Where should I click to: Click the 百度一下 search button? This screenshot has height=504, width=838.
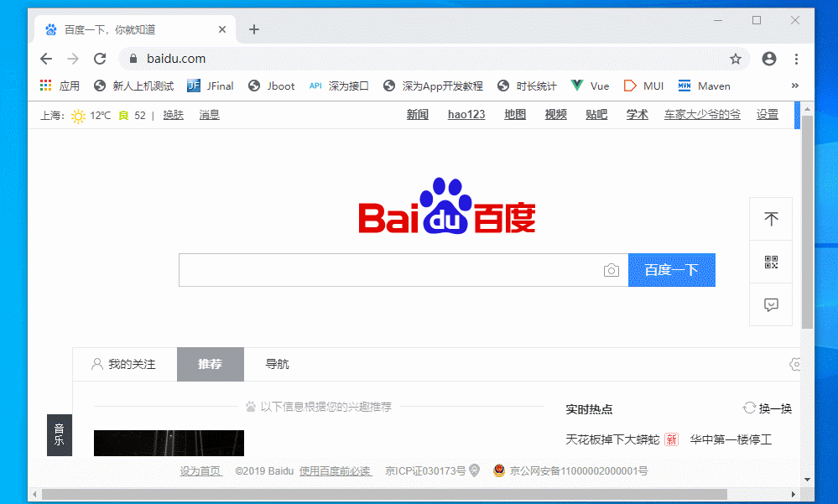click(x=672, y=270)
